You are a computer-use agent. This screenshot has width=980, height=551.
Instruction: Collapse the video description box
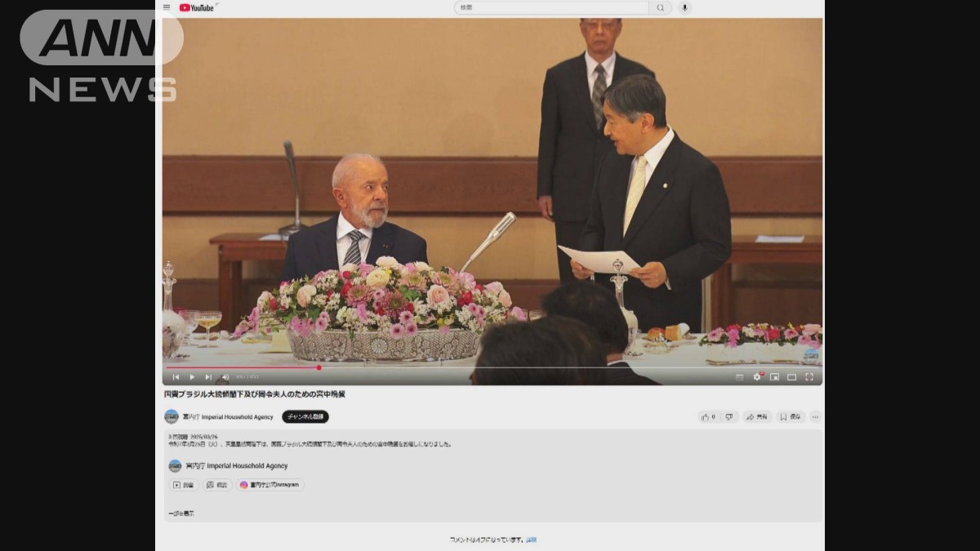(181, 513)
